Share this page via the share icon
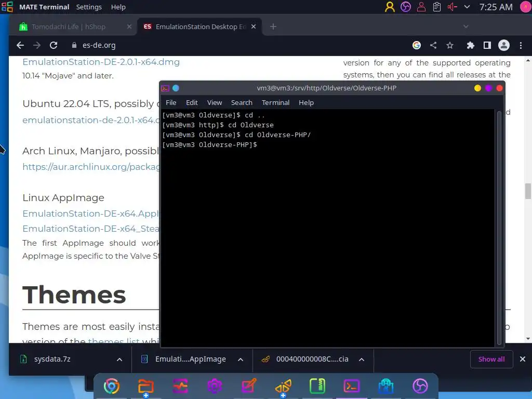This screenshot has height=399, width=532. coord(433,45)
